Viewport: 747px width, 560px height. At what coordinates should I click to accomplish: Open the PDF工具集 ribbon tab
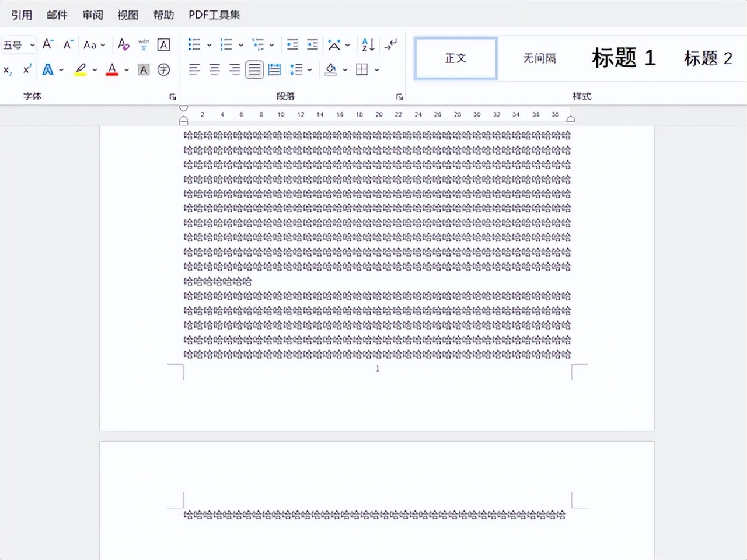pos(214,15)
